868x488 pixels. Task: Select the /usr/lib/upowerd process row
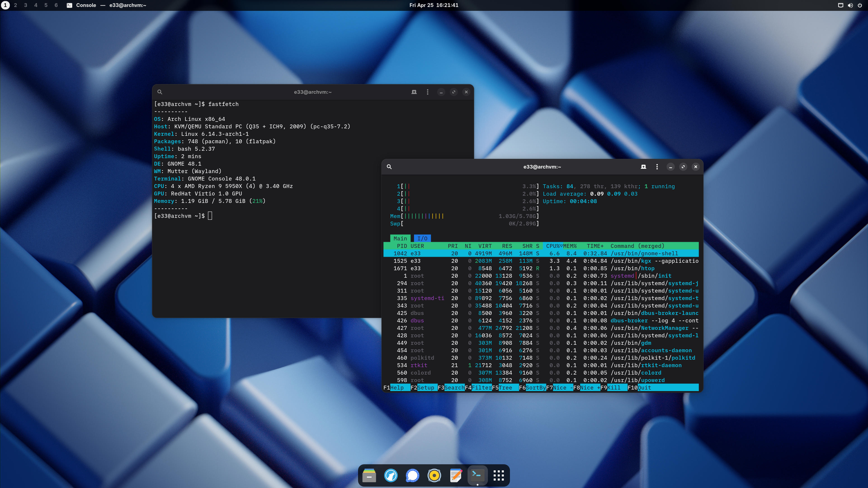point(541,380)
